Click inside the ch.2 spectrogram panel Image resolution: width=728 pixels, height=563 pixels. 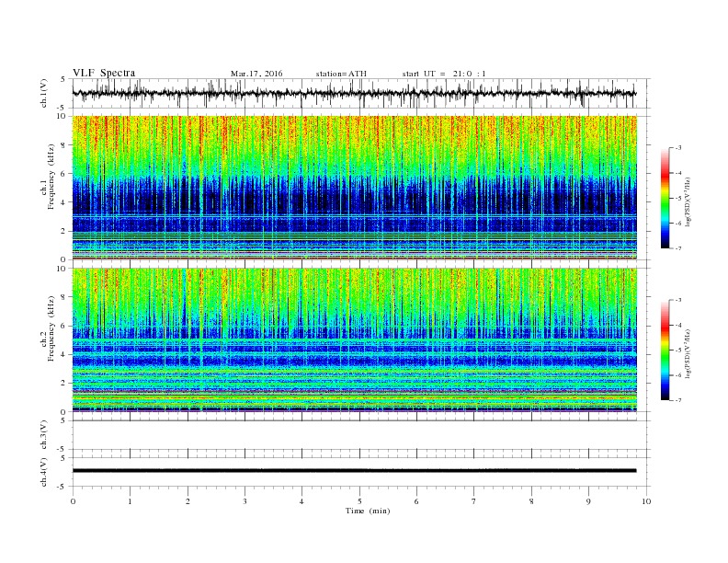click(355, 340)
